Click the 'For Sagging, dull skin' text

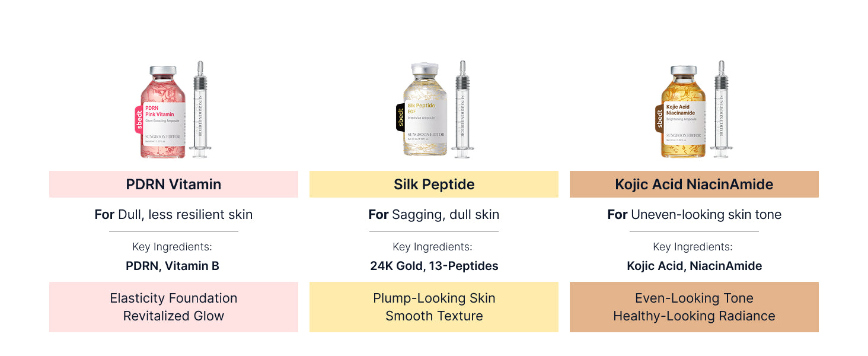pos(434,214)
